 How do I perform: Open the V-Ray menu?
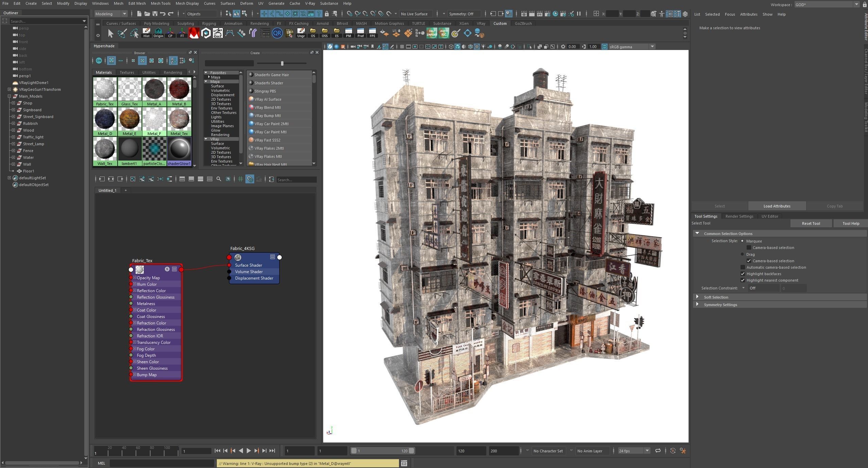pos(310,3)
